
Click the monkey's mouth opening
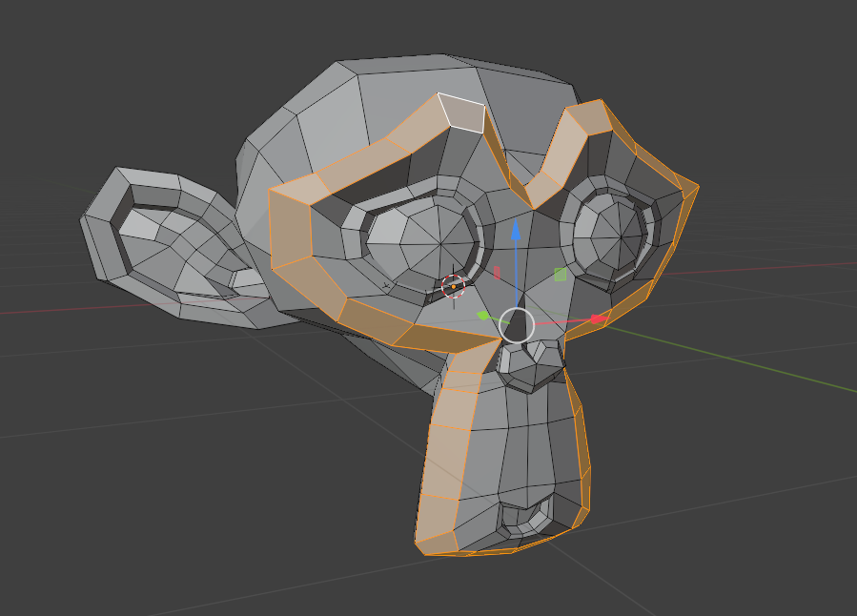pyautogui.click(x=523, y=518)
